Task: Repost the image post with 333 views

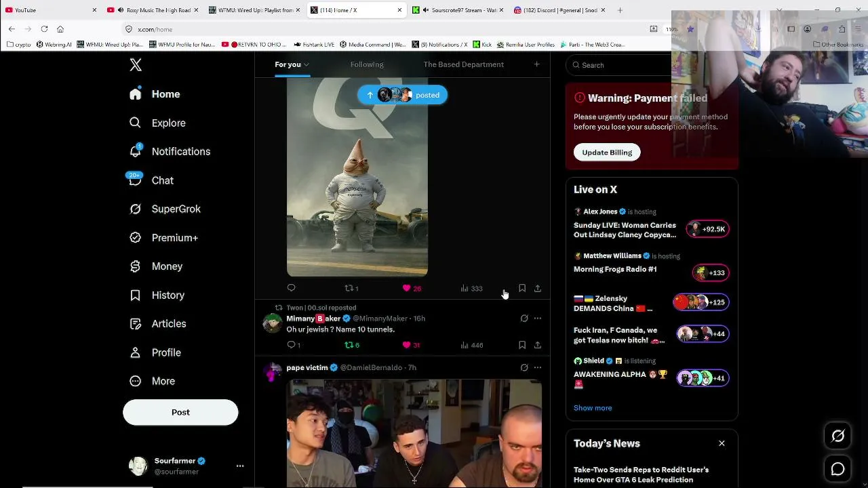Action: tap(351, 288)
